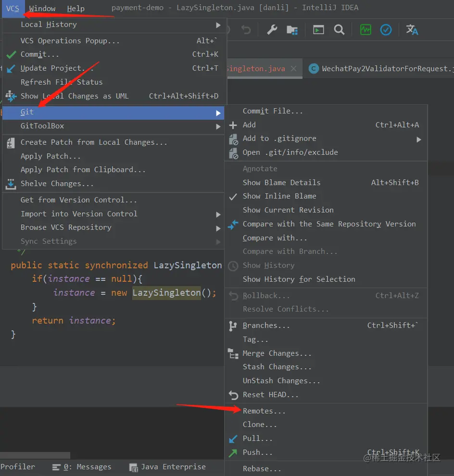Click the Java Enterprise tool window icon
The image size is (454, 476).
134,467
